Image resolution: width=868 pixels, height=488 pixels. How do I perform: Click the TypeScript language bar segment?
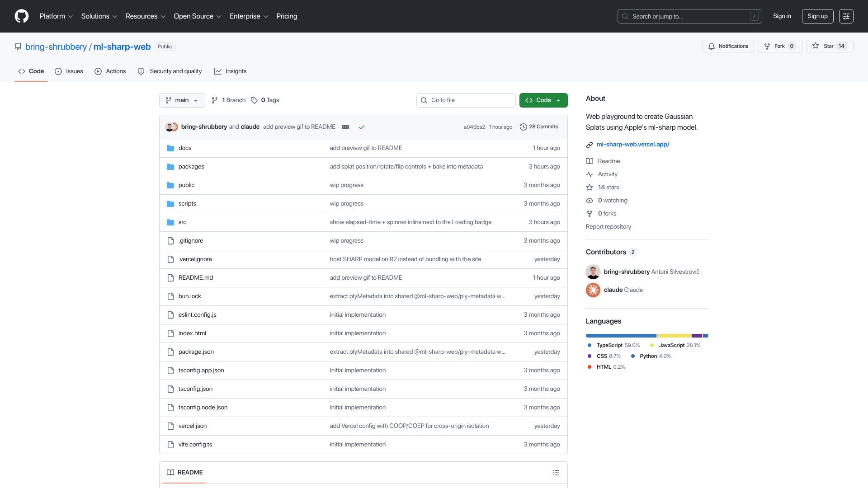[621, 336]
